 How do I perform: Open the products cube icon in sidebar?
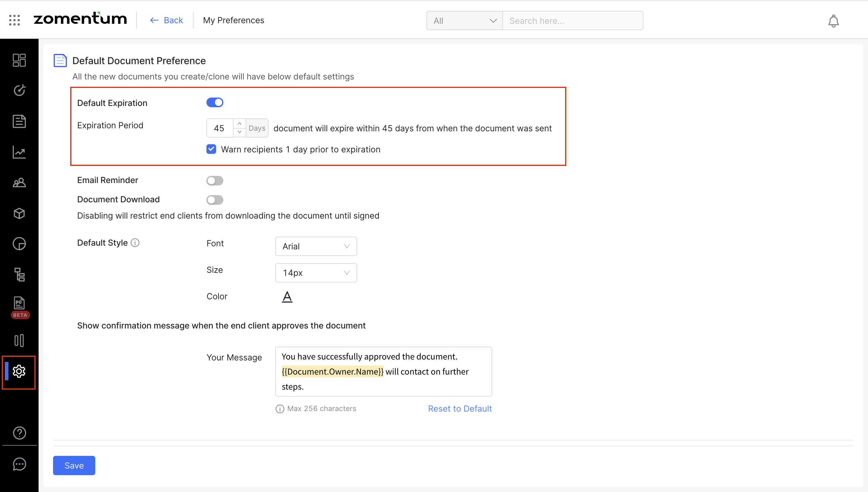click(x=19, y=213)
